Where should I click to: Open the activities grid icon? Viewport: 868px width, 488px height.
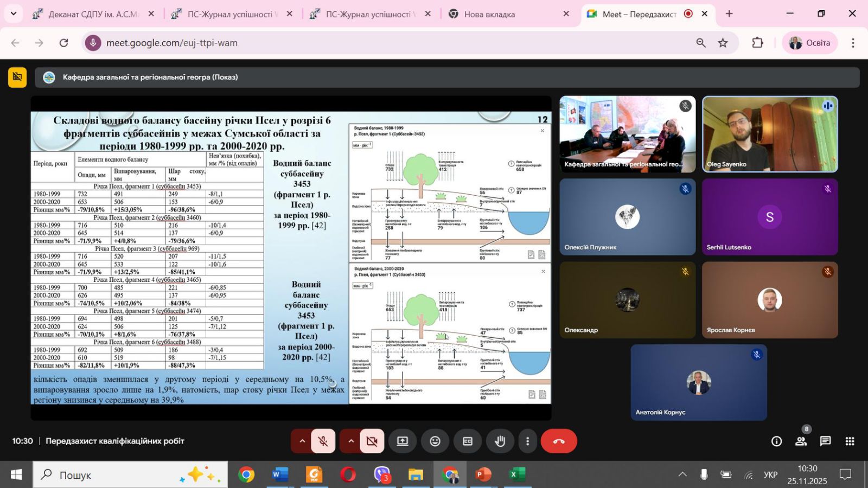point(850,441)
